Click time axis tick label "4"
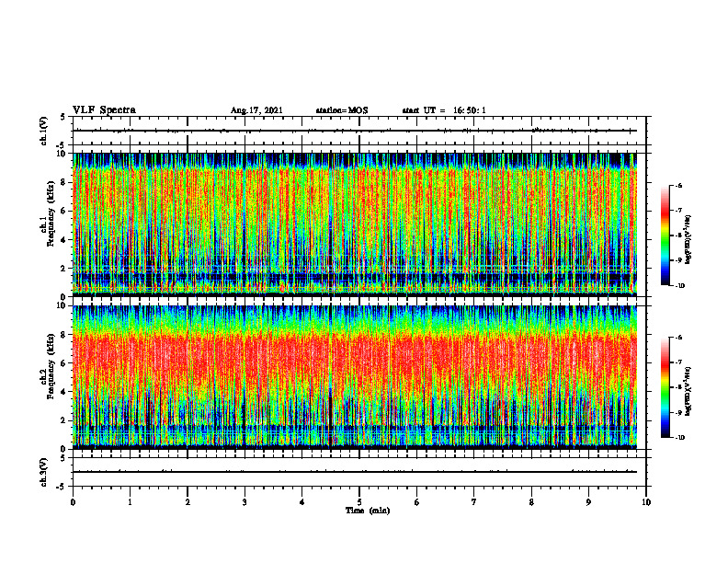The height and width of the screenshot is (563, 728). [x=302, y=502]
